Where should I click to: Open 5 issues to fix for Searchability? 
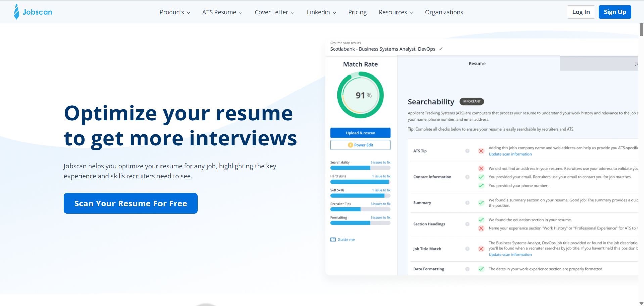pos(380,162)
